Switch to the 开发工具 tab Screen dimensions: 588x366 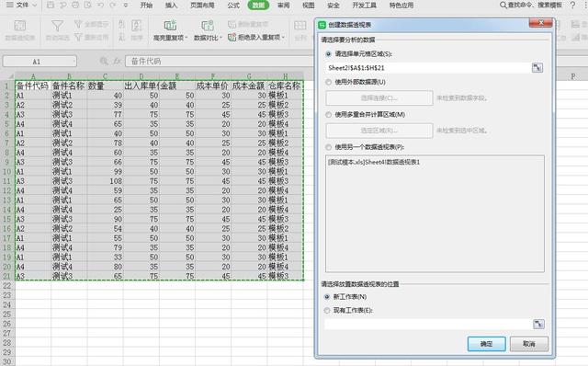[x=364, y=6]
